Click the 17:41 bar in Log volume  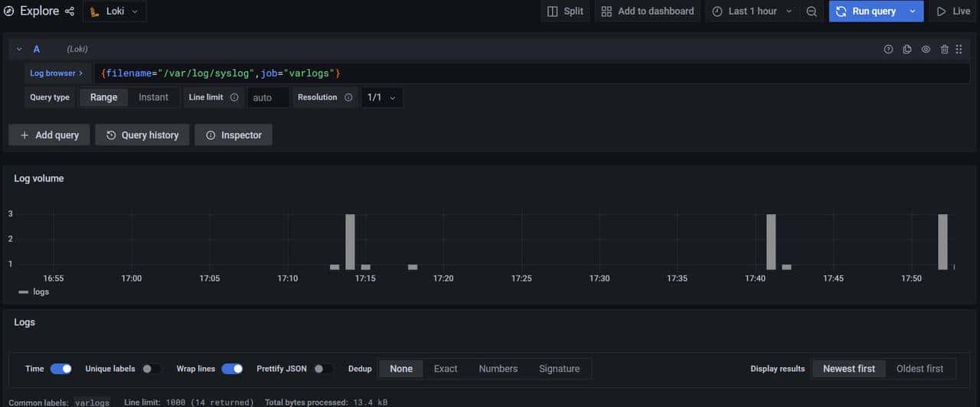(x=771, y=242)
